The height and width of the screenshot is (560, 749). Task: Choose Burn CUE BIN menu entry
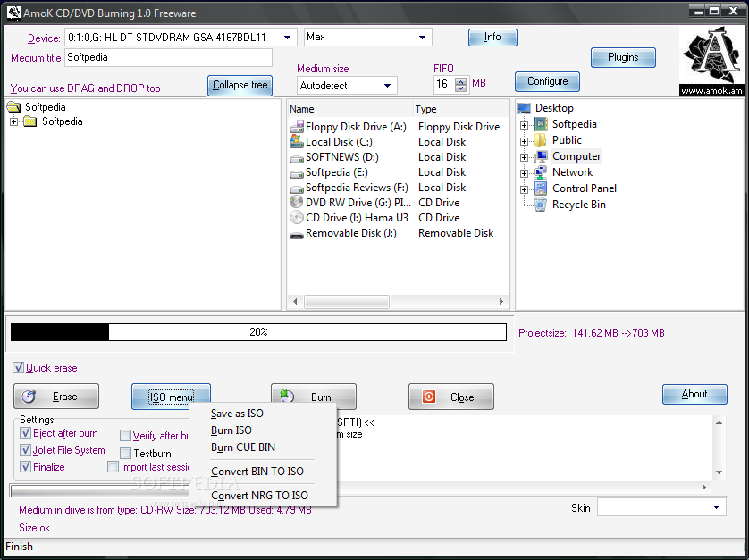click(263, 447)
